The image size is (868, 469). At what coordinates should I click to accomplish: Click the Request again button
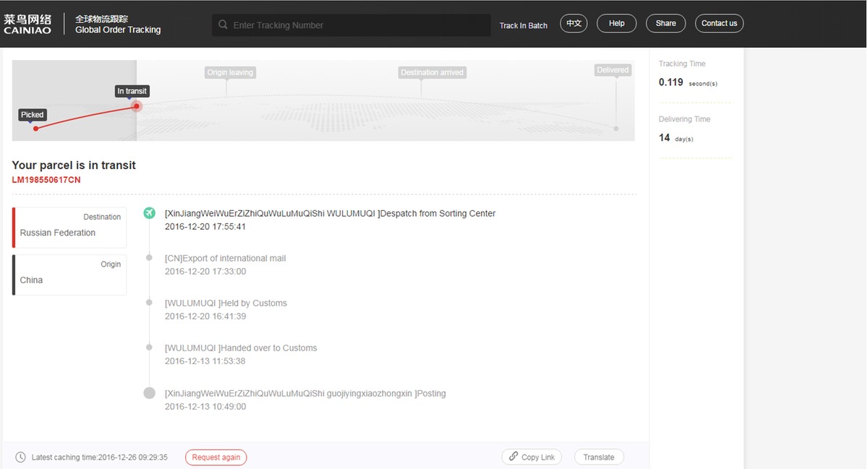pyautogui.click(x=216, y=457)
